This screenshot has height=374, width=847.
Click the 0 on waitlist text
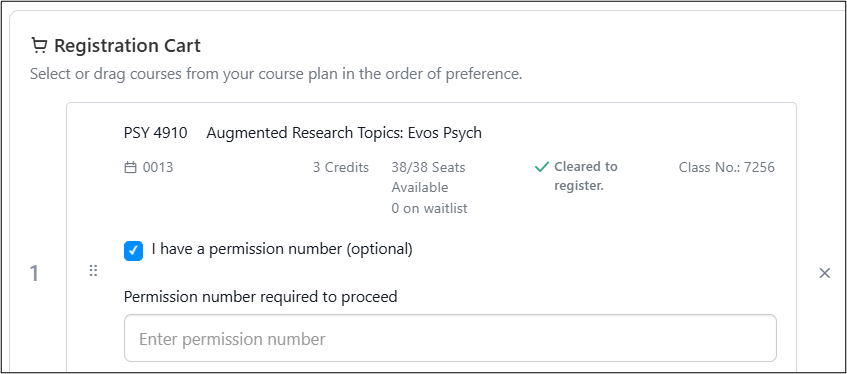[429, 209]
